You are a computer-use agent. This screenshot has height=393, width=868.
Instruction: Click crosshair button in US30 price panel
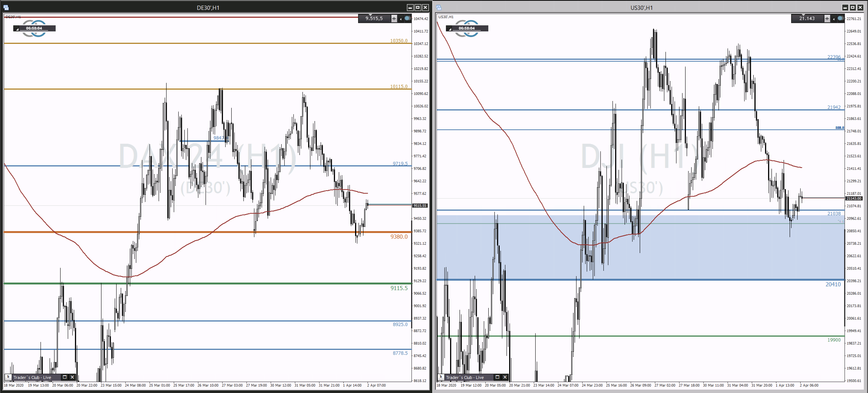827,19
